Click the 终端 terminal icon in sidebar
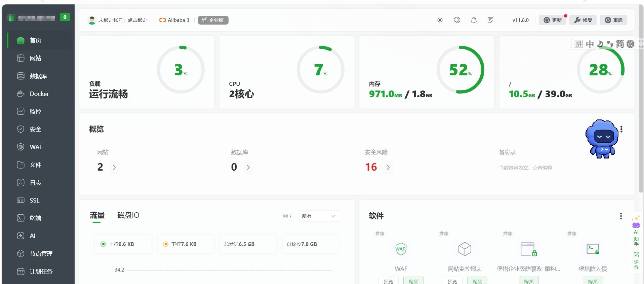Image resolution: width=644 pixels, height=284 pixels. coord(21,218)
